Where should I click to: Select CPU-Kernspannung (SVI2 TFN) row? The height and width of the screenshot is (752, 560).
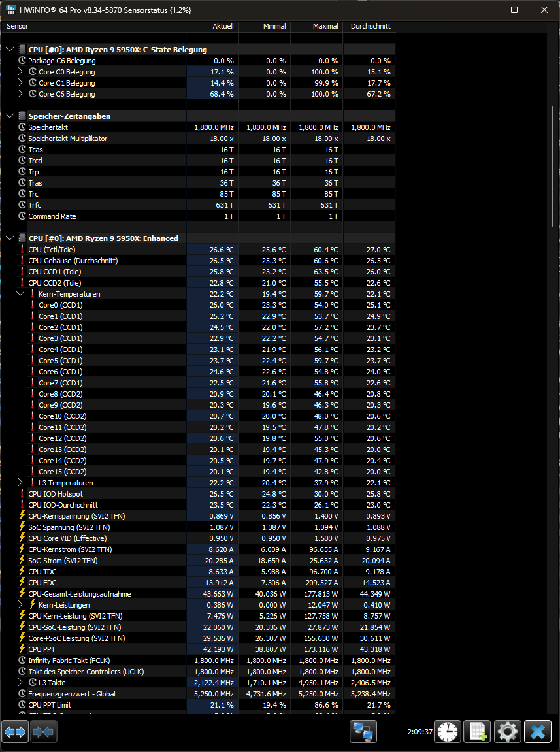click(198, 516)
